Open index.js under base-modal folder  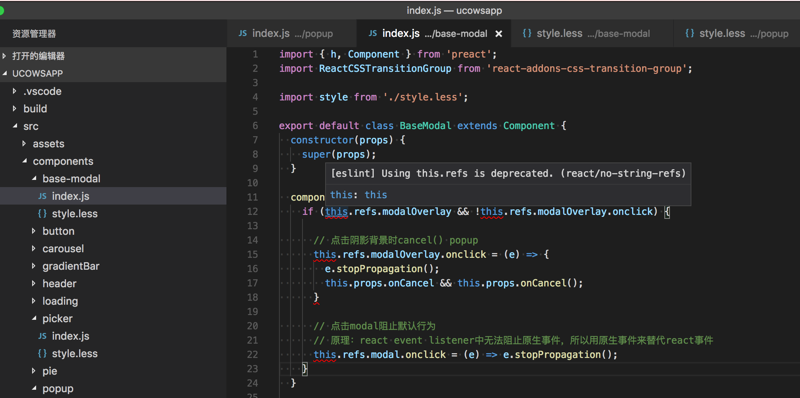[113, 196]
